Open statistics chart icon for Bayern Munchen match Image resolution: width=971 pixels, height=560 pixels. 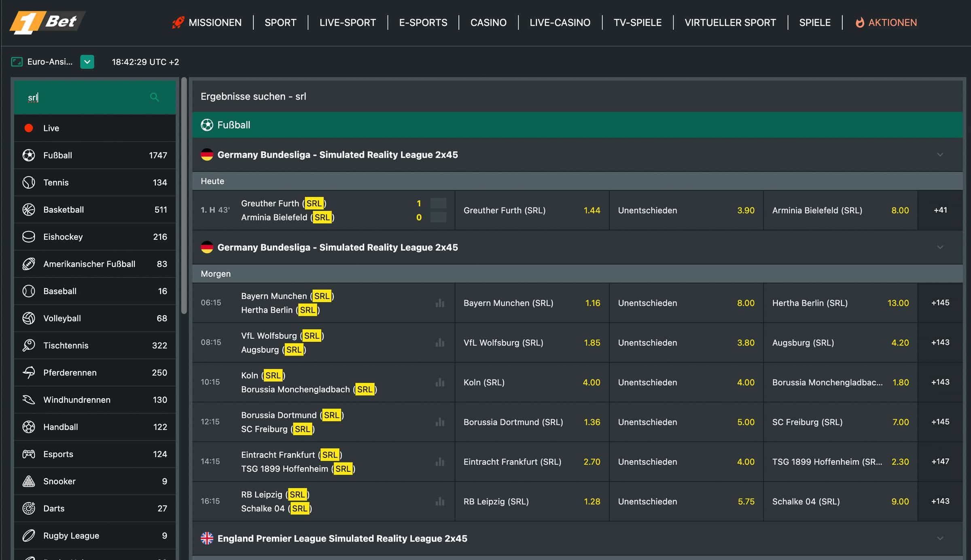click(x=440, y=303)
